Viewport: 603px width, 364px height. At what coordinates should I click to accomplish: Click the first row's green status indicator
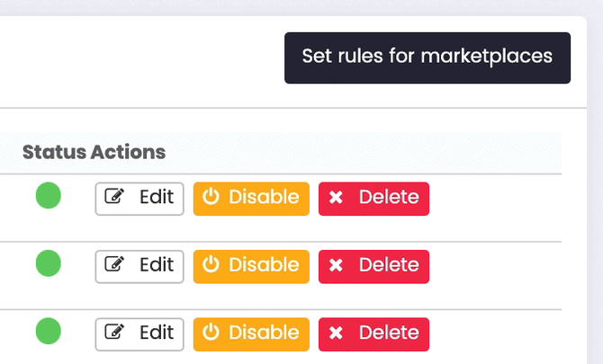pyautogui.click(x=48, y=196)
